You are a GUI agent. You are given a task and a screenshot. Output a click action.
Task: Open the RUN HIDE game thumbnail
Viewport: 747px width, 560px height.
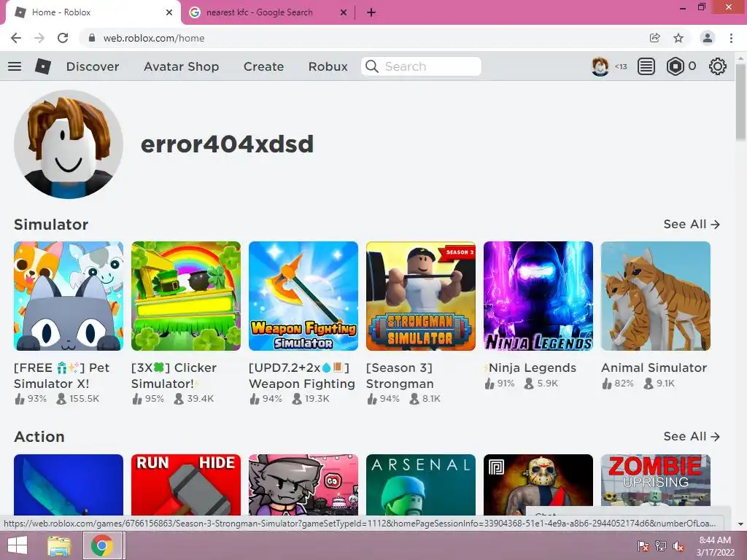(x=186, y=485)
